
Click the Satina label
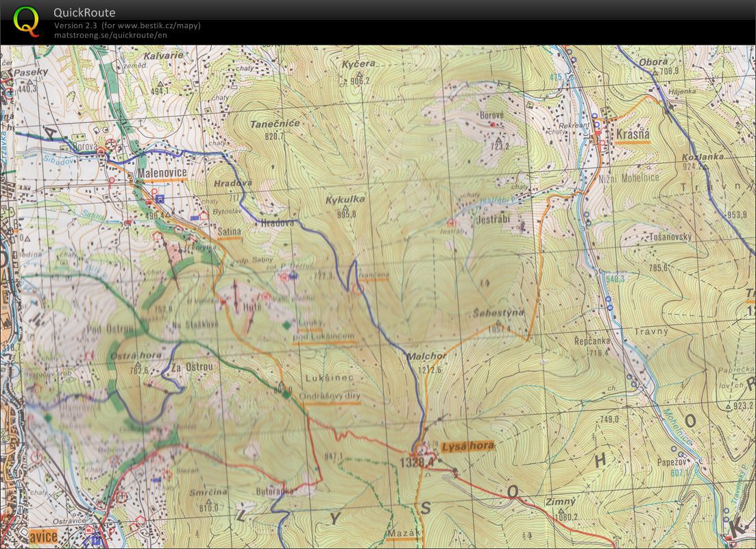229,232
